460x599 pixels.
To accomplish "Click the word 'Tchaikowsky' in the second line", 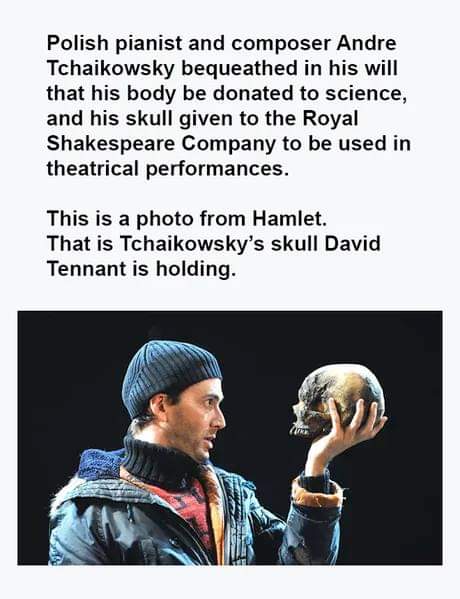I will pyautogui.click(x=111, y=68).
